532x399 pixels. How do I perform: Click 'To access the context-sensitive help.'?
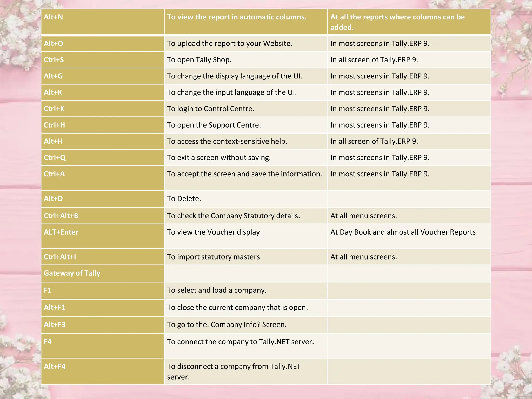point(227,142)
